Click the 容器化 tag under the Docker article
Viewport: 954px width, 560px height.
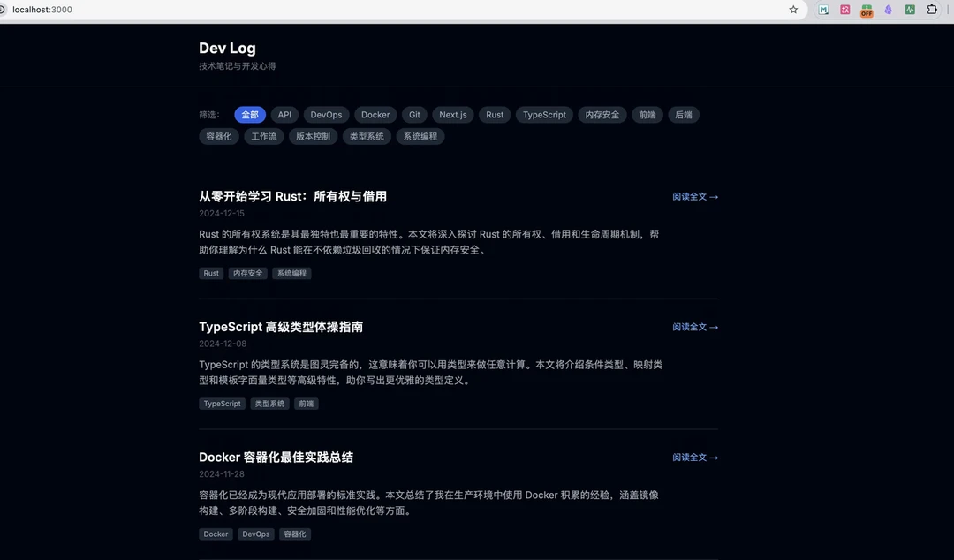click(295, 534)
